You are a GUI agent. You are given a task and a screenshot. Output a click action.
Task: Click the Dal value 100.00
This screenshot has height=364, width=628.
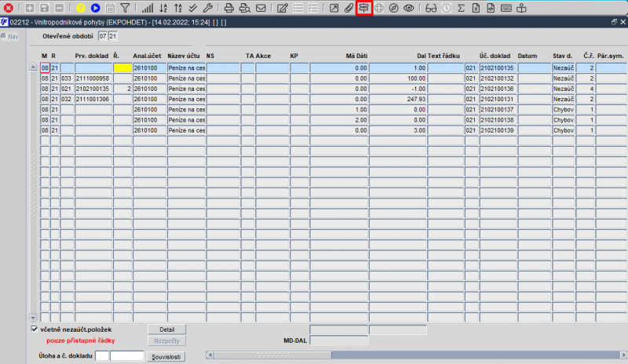pos(398,78)
